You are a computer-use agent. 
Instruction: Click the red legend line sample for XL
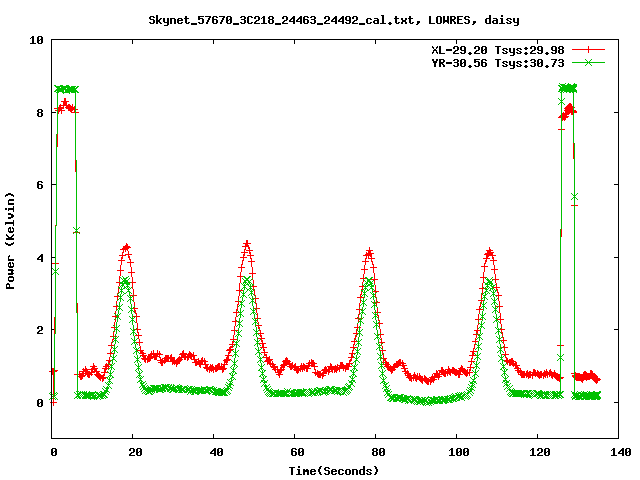tap(588, 50)
